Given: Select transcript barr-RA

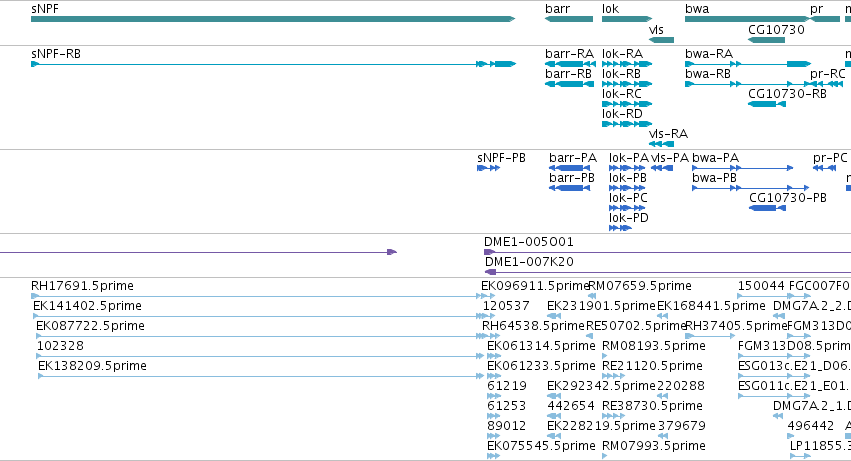Looking at the screenshot, I should pos(569,54).
